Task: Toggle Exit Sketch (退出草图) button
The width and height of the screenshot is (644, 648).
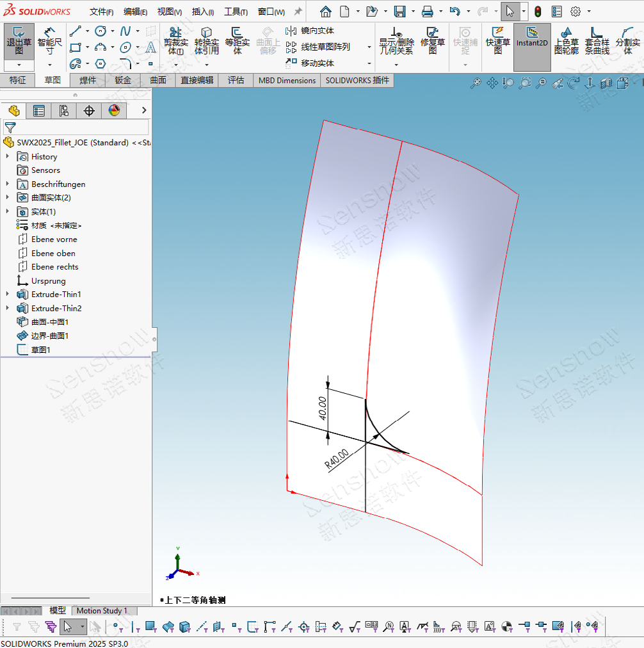Action: click(x=19, y=41)
